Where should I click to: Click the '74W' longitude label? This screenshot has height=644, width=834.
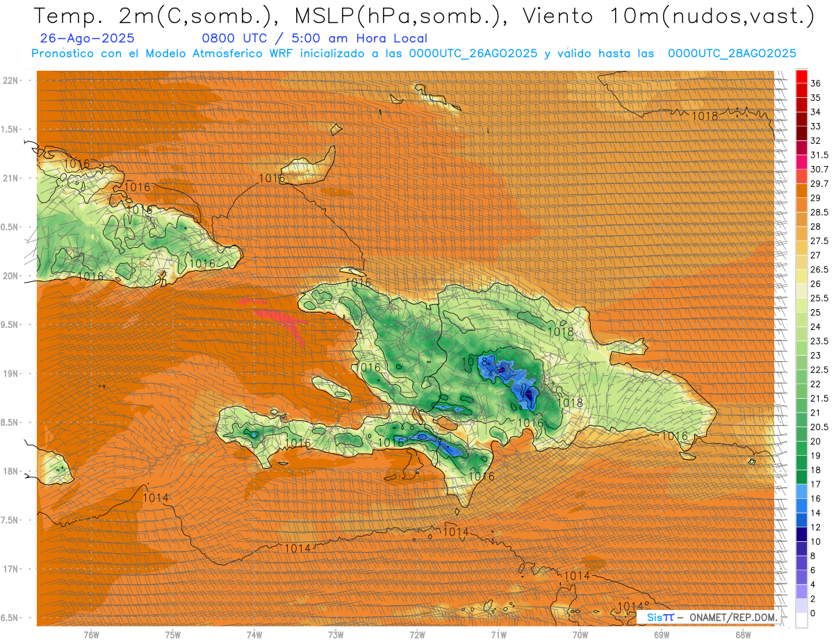click(x=254, y=635)
